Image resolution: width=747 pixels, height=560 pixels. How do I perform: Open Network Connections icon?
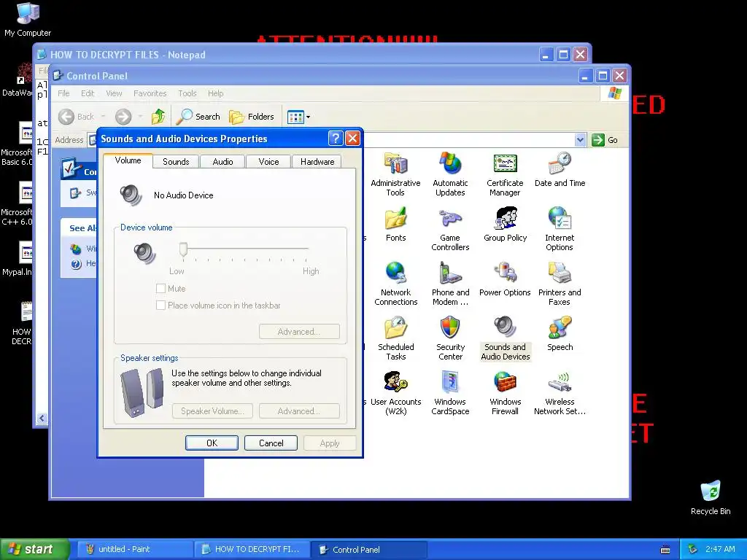coord(395,284)
